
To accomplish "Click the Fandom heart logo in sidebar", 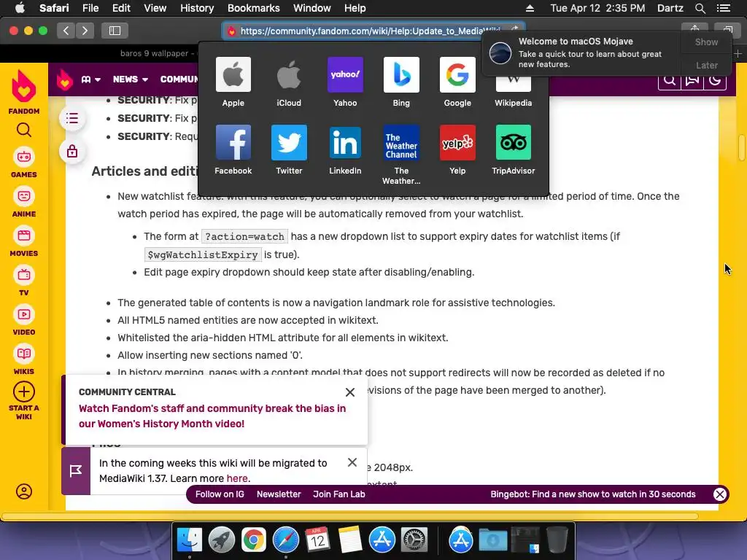I will point(24,87).
